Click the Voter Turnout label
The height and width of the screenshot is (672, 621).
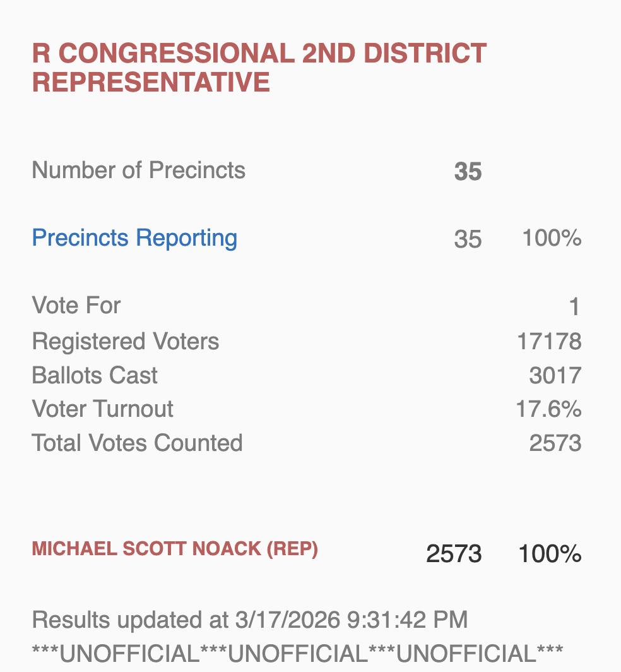[x=102, y=409]
